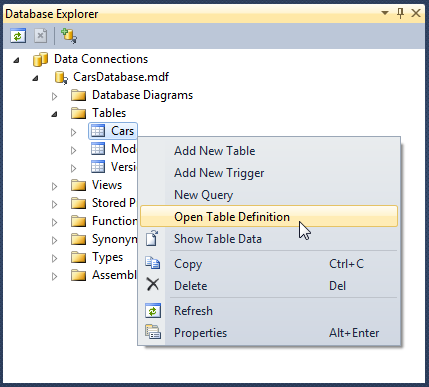Select Refresh in the context menu
This screenshot has height=387, width=429.
pos(269,311)
